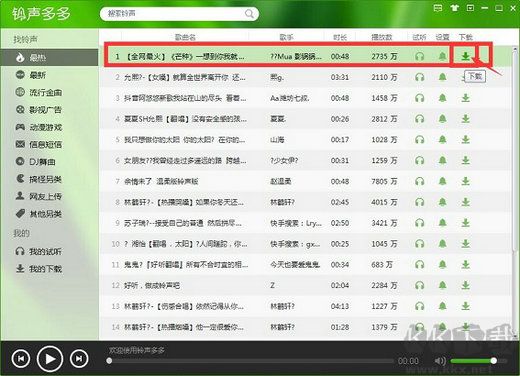Screen dimensions: 520x376
Task: Focus the ringtone search box
Action: point(179,14)
